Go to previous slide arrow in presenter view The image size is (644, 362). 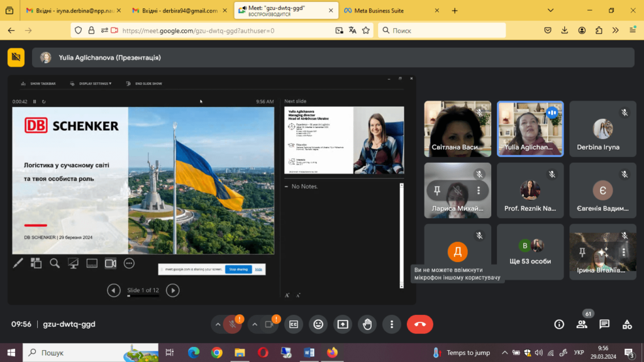point(114,290)
